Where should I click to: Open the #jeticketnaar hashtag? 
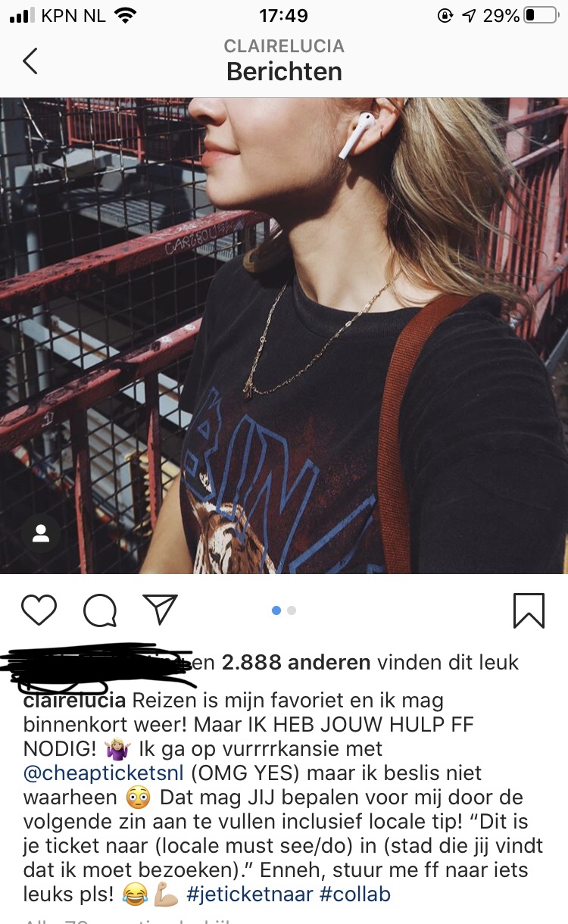(249, 894)
